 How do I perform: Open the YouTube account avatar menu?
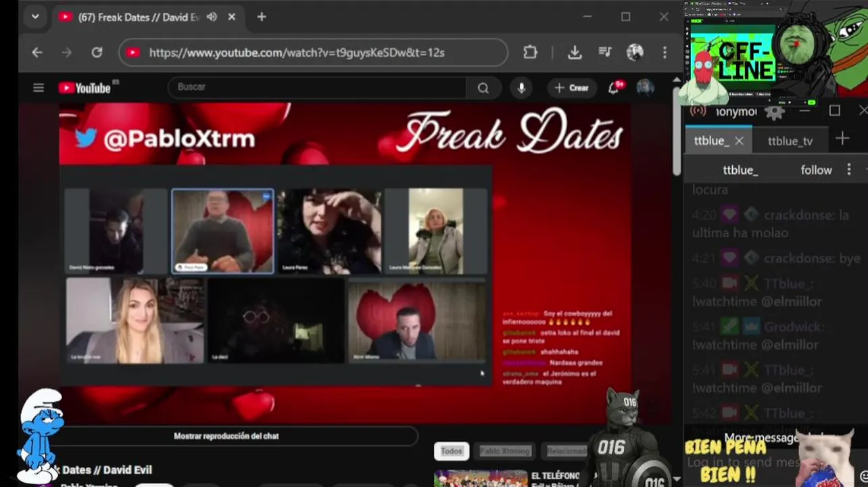[645, 88]
